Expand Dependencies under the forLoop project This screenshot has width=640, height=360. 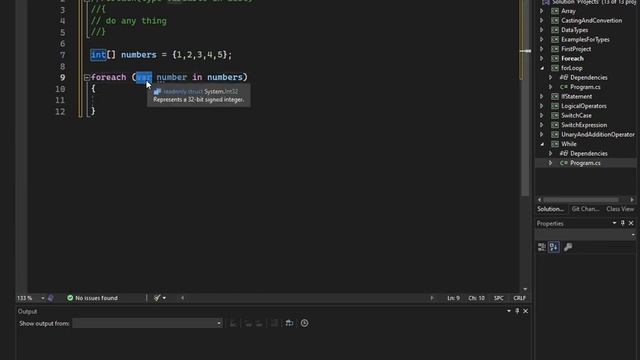550,78
